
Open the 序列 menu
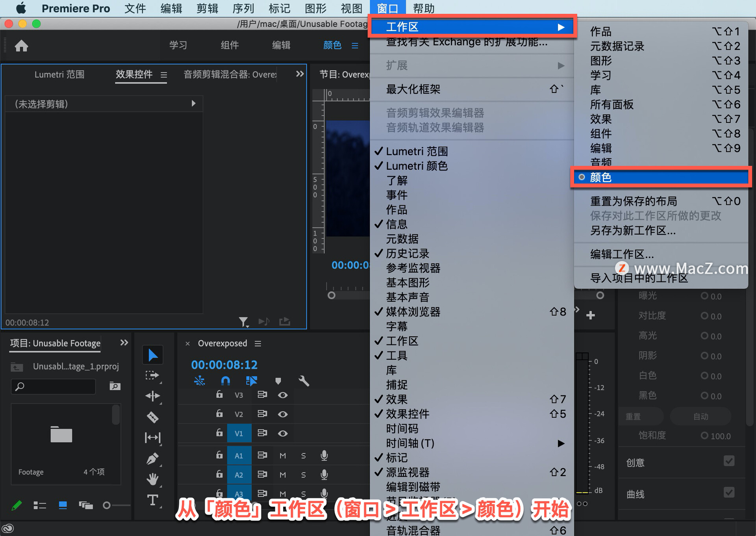pos(243,8)
